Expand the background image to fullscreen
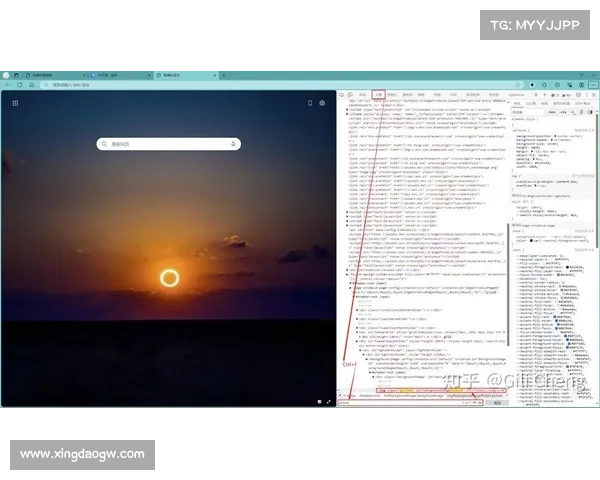 tap(329, 401)
